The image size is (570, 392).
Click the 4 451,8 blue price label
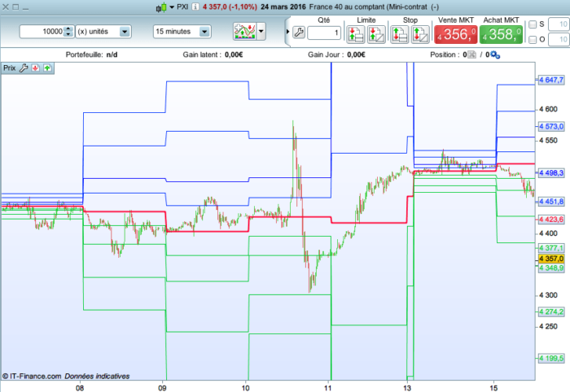point(551,202)
